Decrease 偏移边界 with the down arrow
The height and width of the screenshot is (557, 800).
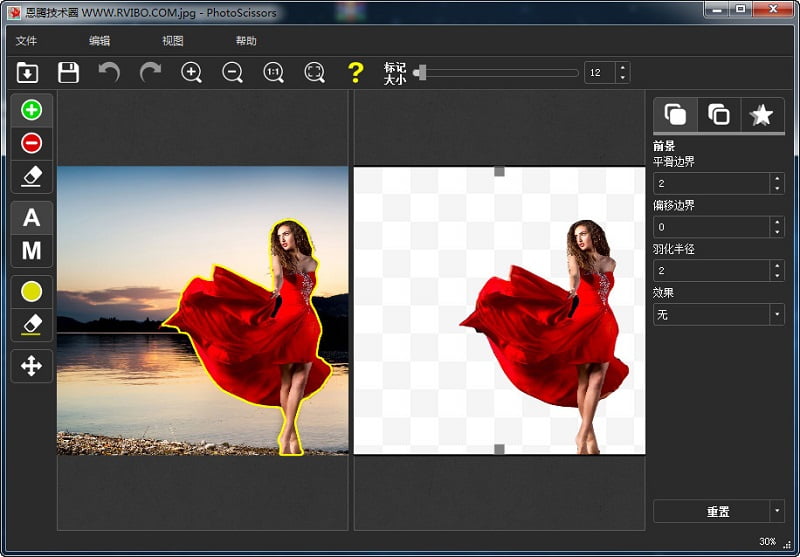(x=777, y=232)
